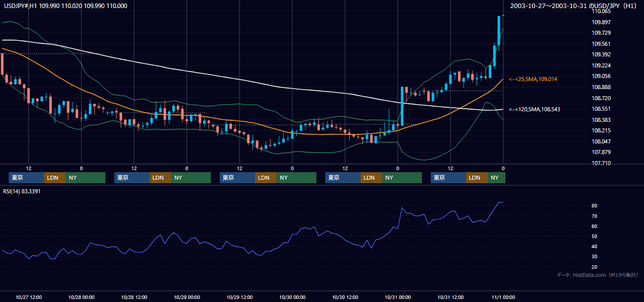This screenshot has height=302, width=644.
Task: Pick the LDN session block for 10/29
Action: 266,178
